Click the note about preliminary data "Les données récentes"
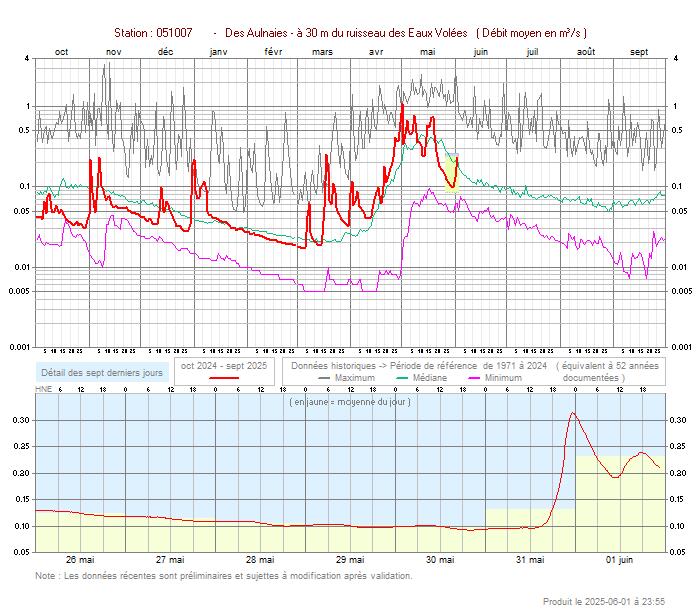The image size is (700, 610). click(224, 576)
